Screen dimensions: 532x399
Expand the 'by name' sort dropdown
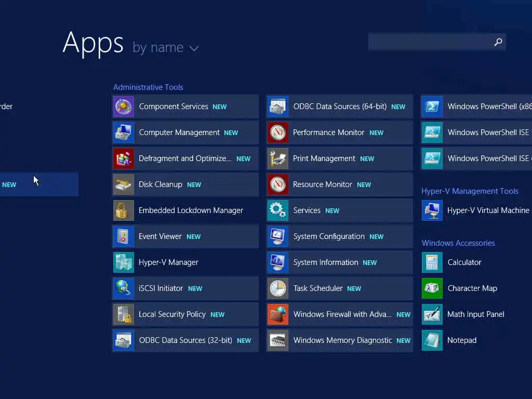click(x=166, y=48)
